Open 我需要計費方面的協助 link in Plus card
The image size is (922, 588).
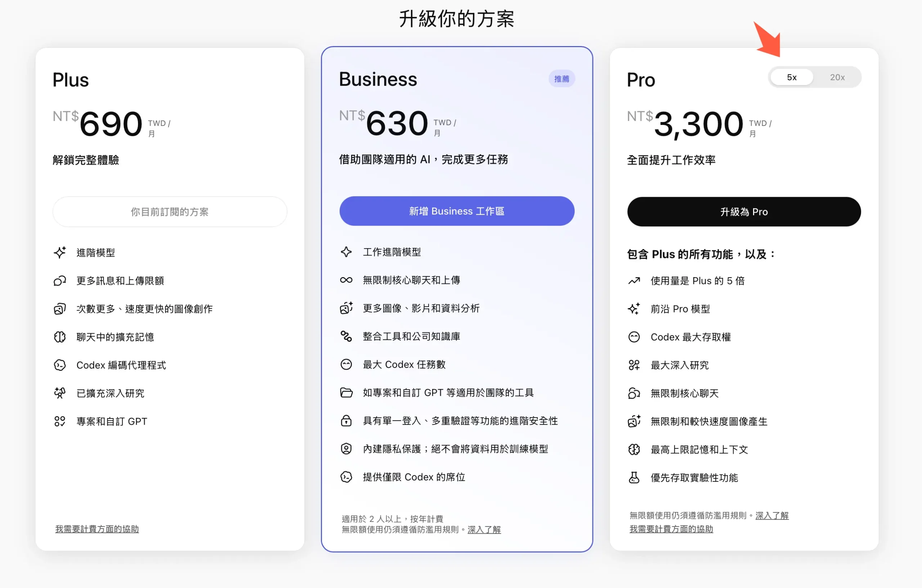tap(97, 529)
